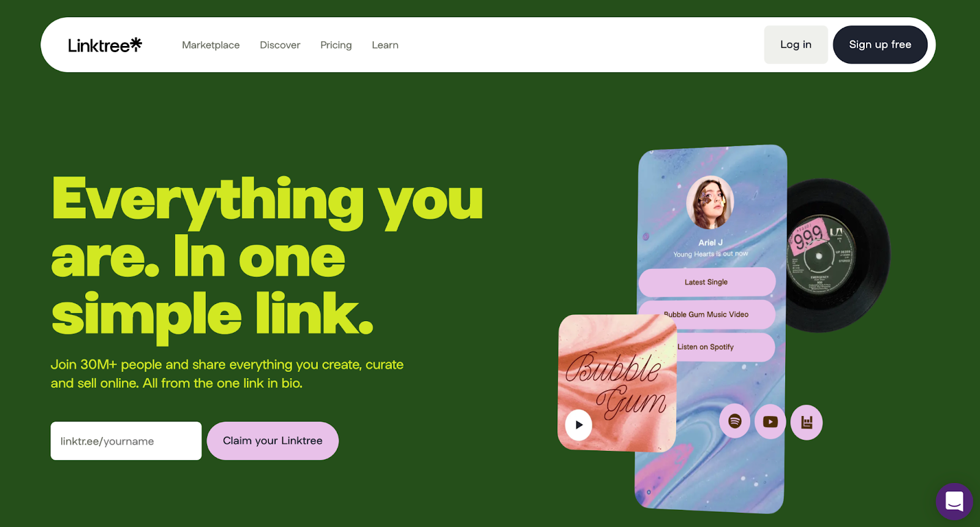
Task: Click Claim your Linktree button
Action: click(273, 441)
